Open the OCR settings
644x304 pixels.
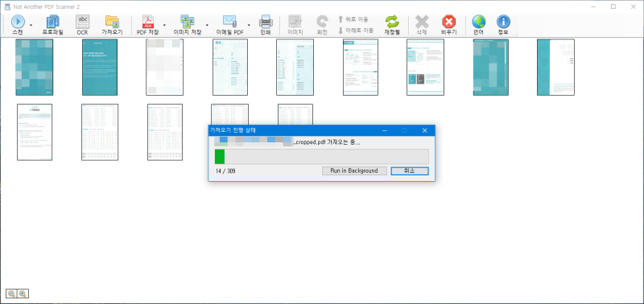83,25
